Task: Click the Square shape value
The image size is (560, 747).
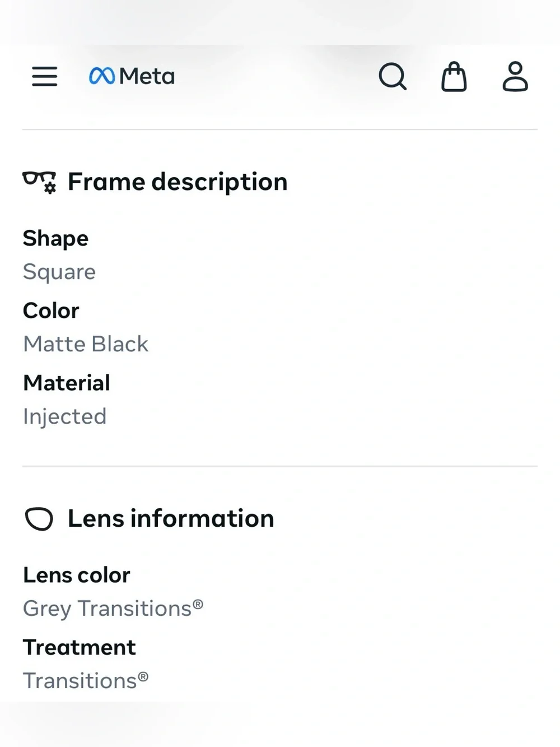Action: (59, 272)
